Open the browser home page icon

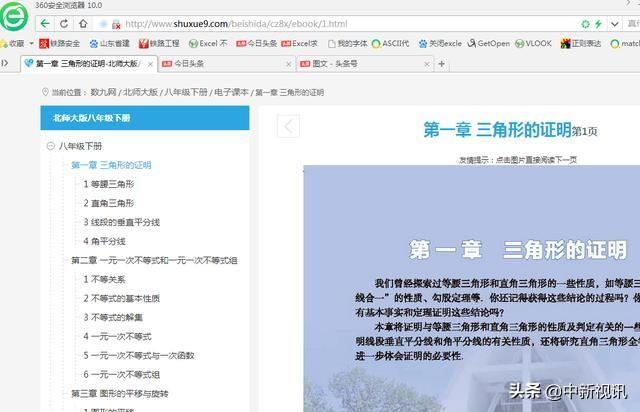pos(83,23)
